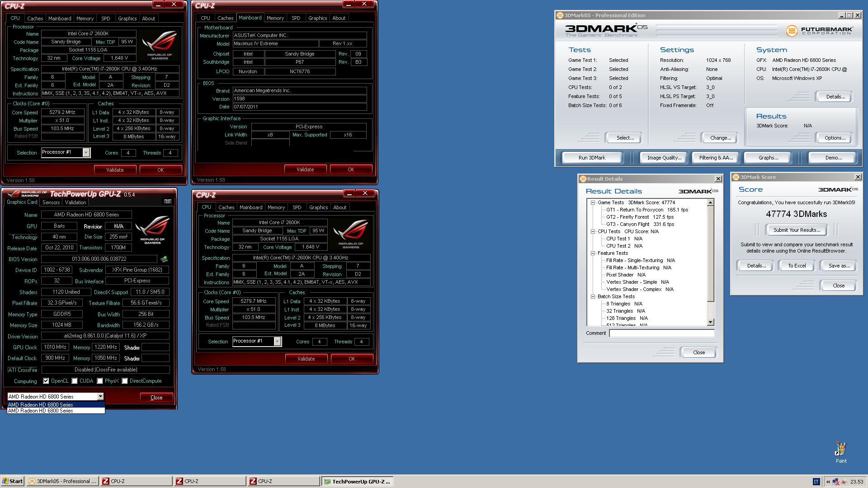Collapse the Feature Tests tree node
Viewport: 868px width, 488px height.
[x=593, y=253]
